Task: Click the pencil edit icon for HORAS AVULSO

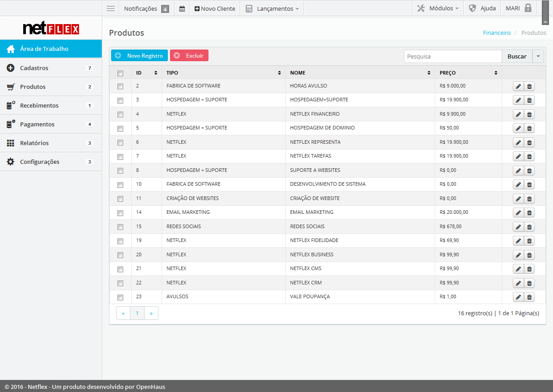Action: click(518, 87)
